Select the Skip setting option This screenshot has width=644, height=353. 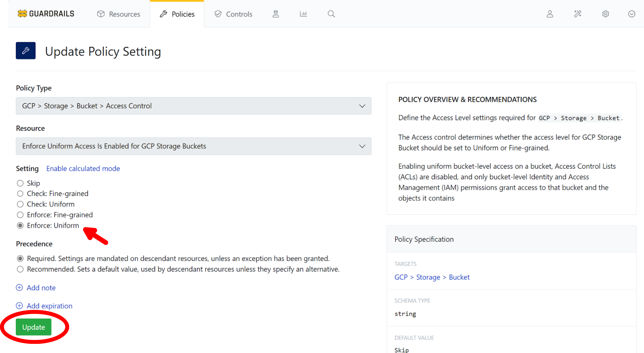pyautogui.click(x=20, y=183)
